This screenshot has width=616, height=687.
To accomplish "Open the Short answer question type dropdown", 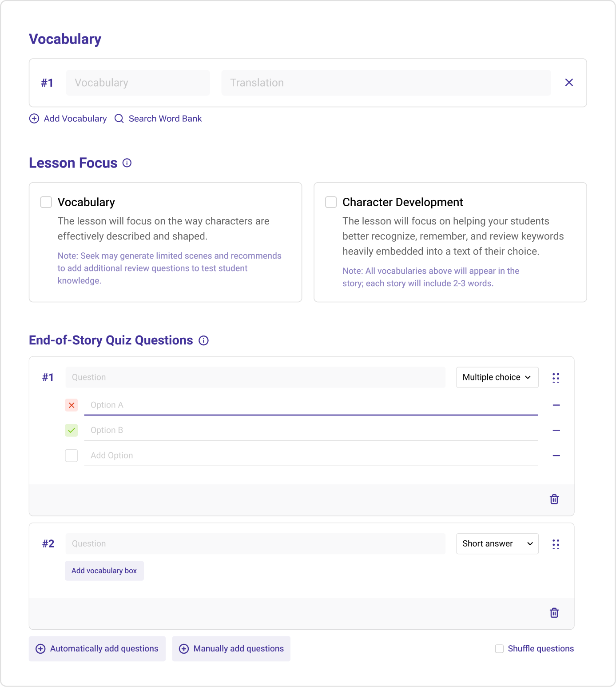I will click(497, 544).
